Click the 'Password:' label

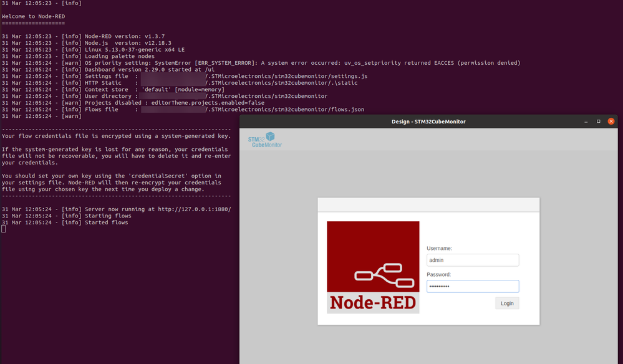point(438,274)
